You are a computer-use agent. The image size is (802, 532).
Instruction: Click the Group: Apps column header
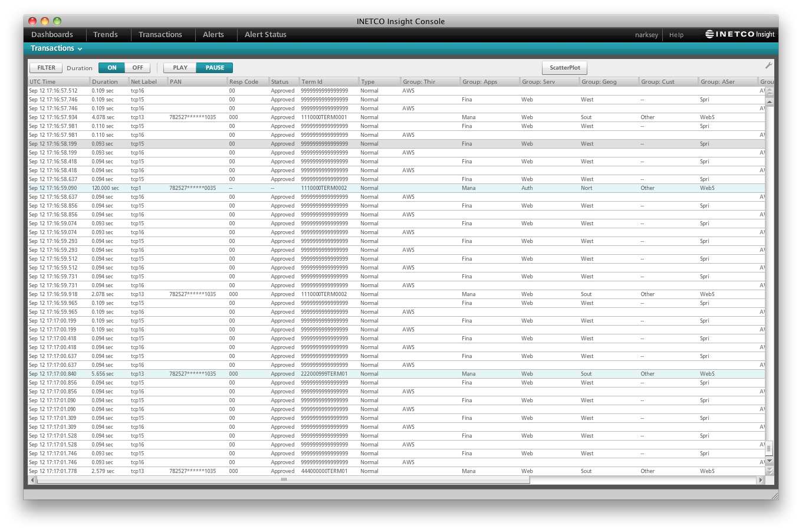click(489, 81)
